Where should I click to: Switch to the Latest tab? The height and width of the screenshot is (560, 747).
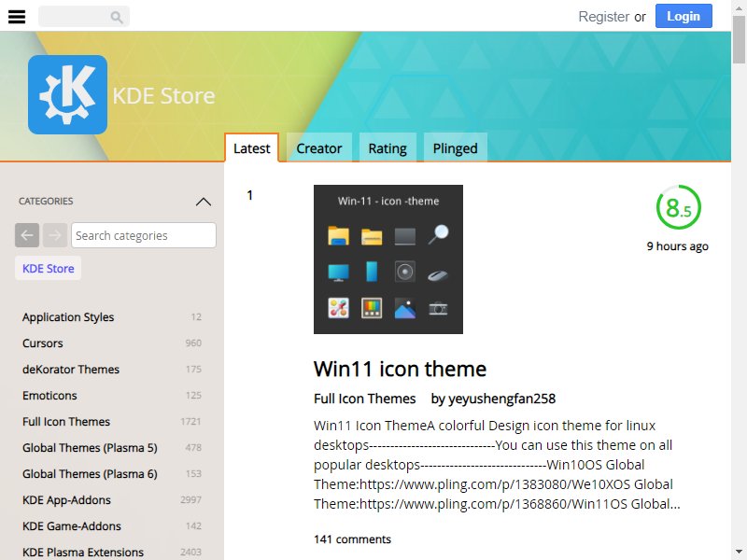251,148
